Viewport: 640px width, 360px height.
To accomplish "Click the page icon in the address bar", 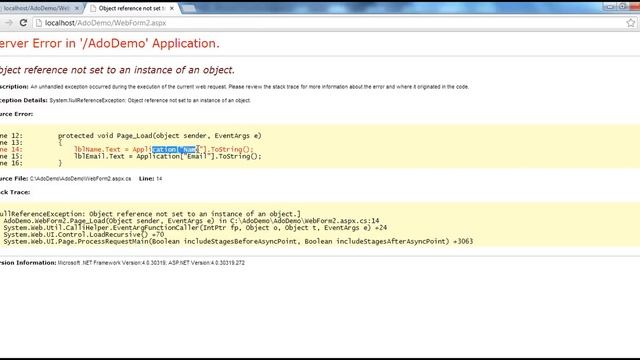I will pyautogui.click(x=39, y=23).
